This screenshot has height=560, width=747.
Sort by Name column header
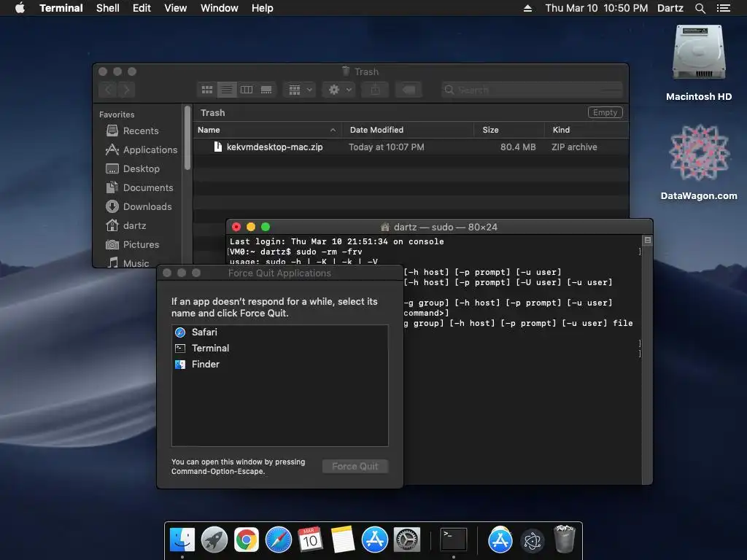pos(267,130)
